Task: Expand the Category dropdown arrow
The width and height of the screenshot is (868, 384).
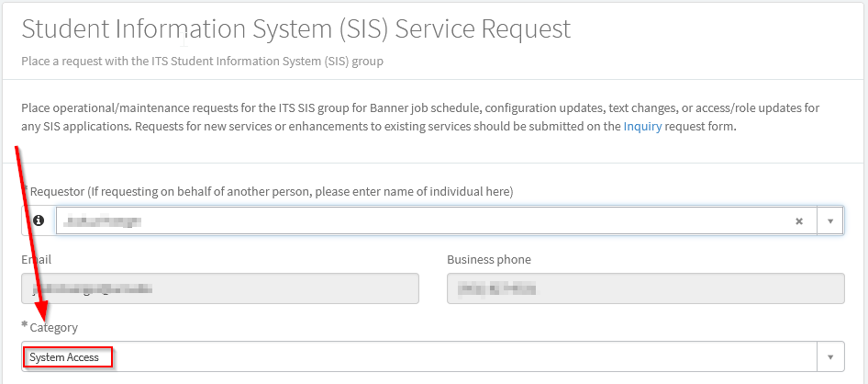Action: [x=829, y=356]
